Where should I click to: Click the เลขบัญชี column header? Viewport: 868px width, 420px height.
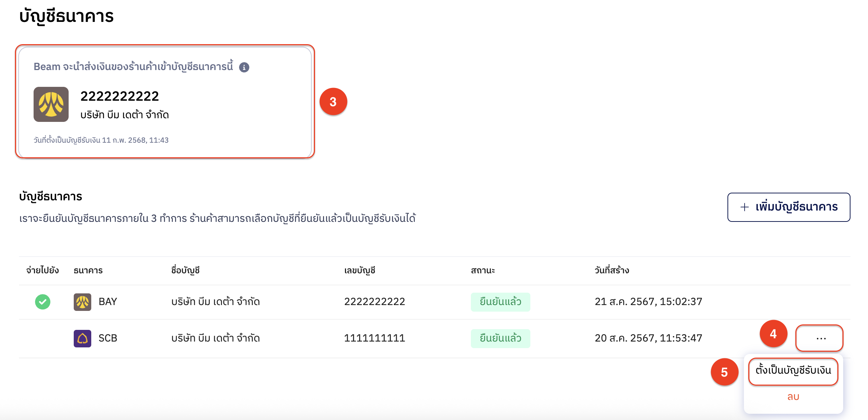coord(360,270)
